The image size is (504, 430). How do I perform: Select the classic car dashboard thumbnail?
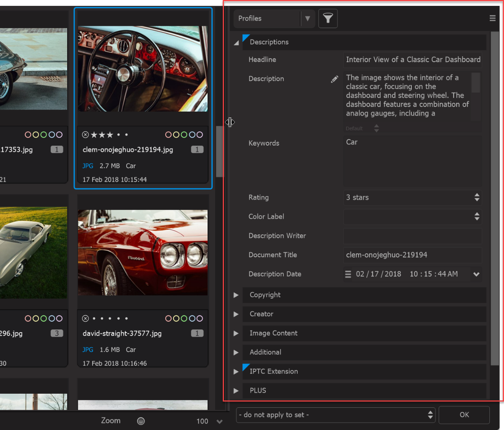click(143, 68)
